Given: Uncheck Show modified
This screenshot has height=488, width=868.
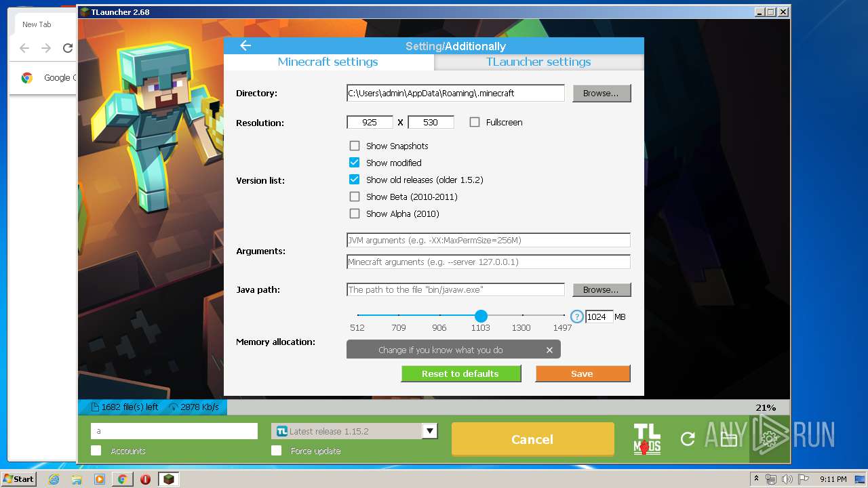Looking at the screenshot, I should click(355, 163).
